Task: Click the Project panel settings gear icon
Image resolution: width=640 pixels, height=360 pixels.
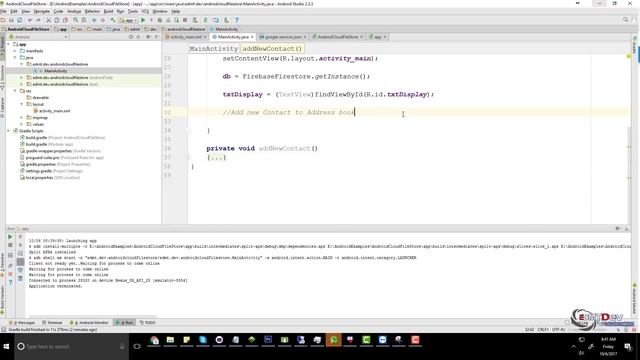Action: click(x=148, y=37)
